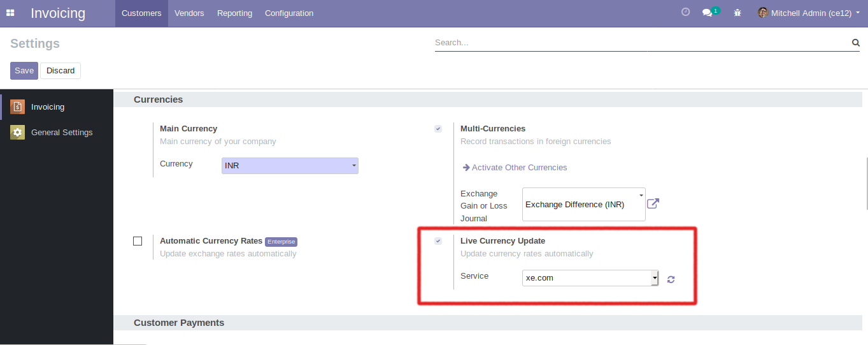Click the Invoicing app title
Viewport: 868px width, 345px height.
[x=58, y=13]
